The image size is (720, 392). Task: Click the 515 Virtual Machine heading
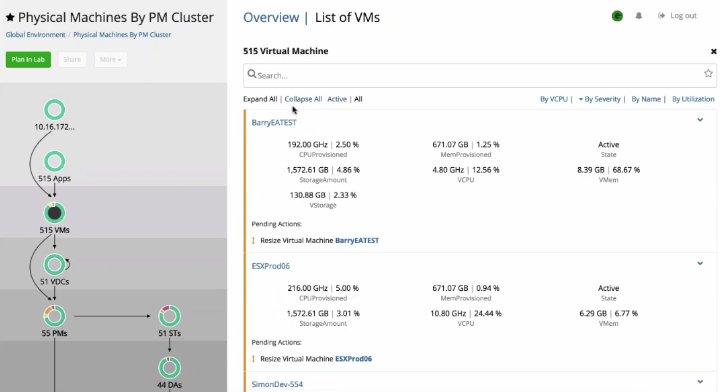click(286, 51)
